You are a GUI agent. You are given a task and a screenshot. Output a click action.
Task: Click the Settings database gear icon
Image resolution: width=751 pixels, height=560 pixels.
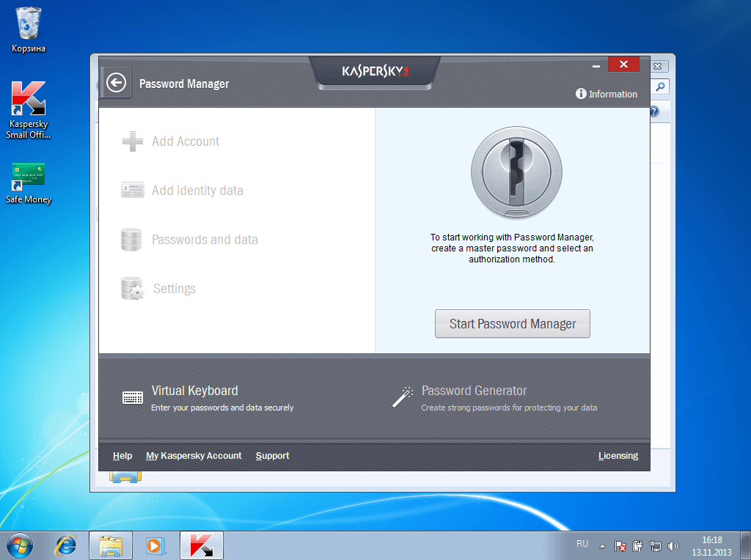133,288
